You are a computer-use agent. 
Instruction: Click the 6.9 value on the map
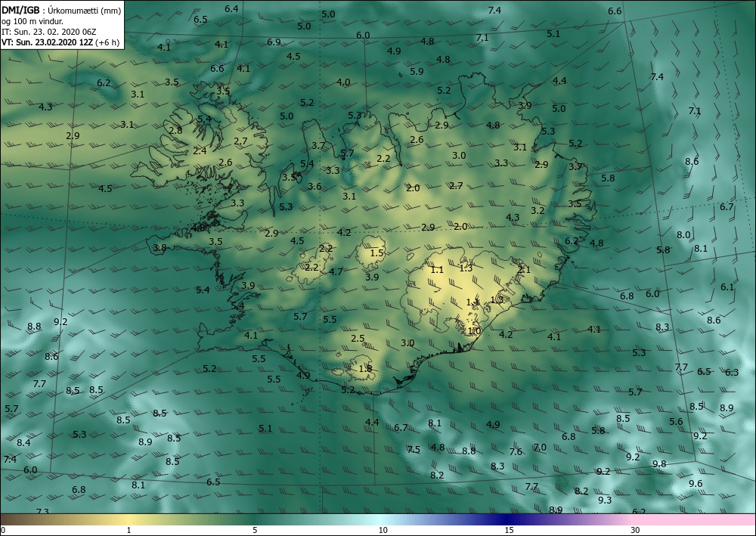pyautogui.click(x=274, y=42)
